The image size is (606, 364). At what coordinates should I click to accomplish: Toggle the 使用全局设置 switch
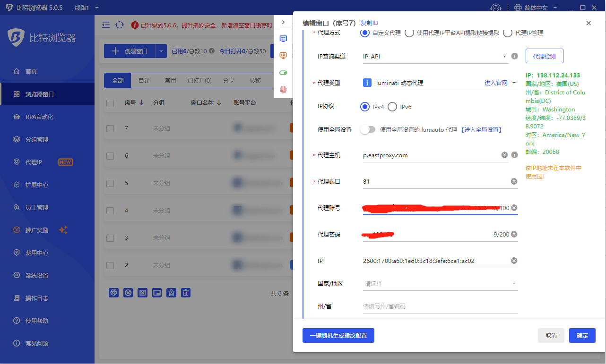click(368, 129)
